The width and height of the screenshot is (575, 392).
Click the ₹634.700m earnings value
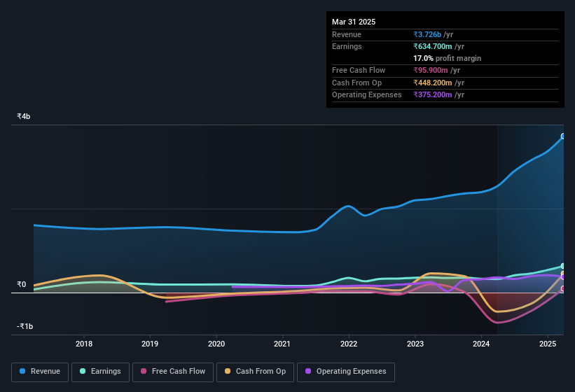click(x=433, y=46)
